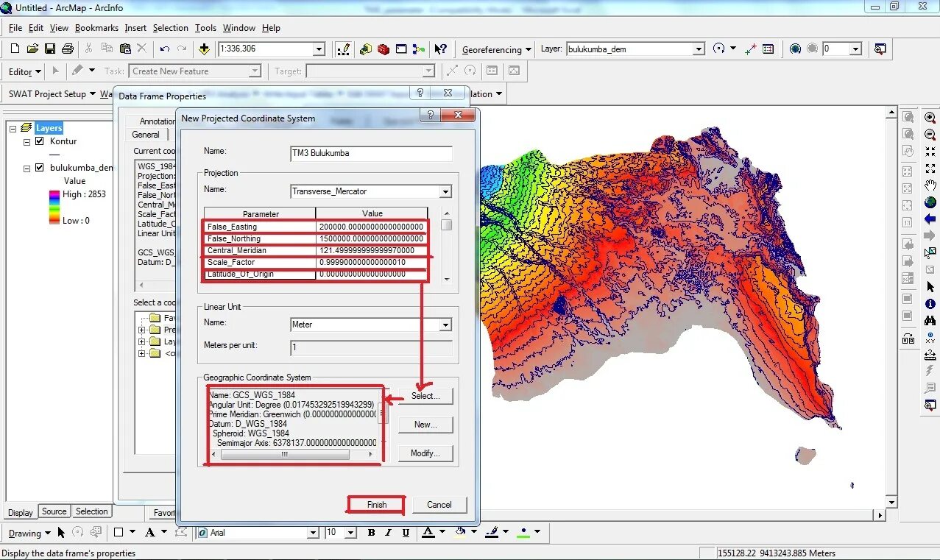Click the Select... geographic coordinate system button
940x560 pixels.
click(x=425, y=396)
